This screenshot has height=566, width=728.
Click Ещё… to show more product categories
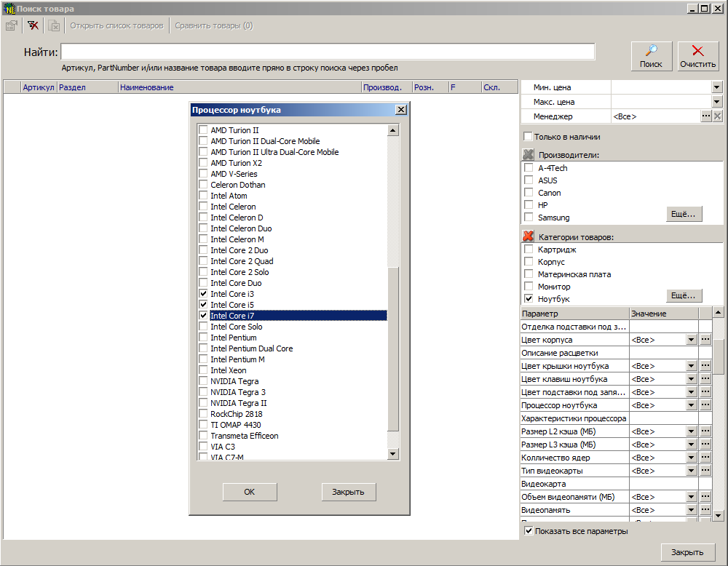[684, 295]
